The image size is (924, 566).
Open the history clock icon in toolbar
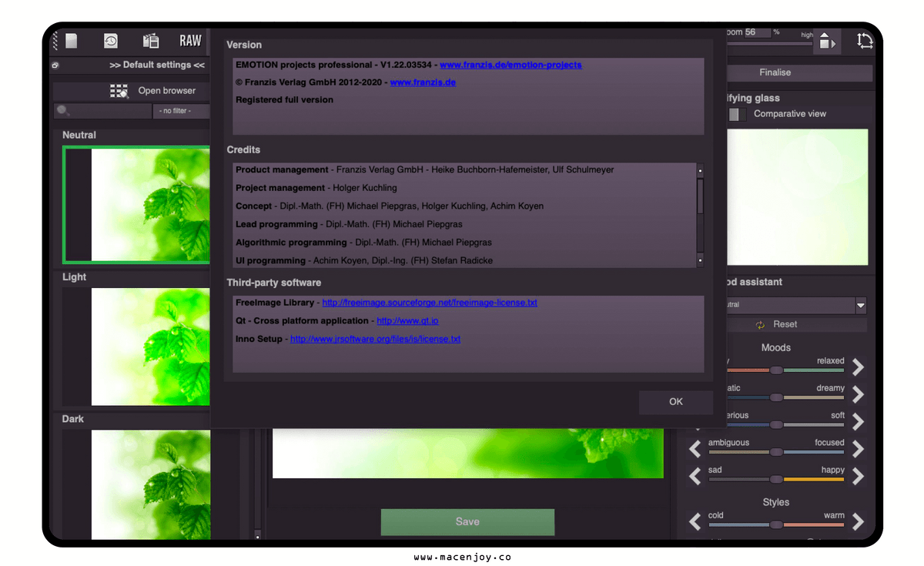click(111, 41)
